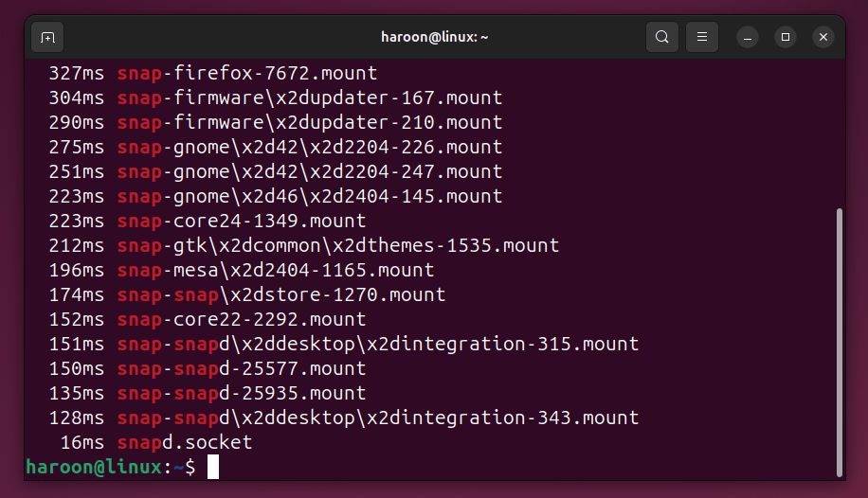Viewport: 868px width, 498px height.
Task: Minimize the terminal window
Action: coord(748,38)
